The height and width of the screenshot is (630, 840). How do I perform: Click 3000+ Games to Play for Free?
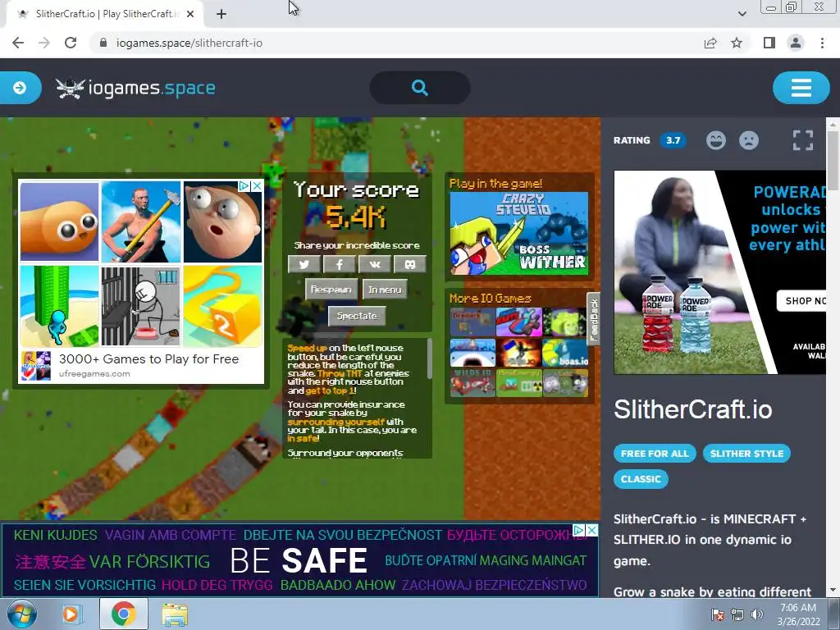[x=149, y=359]
